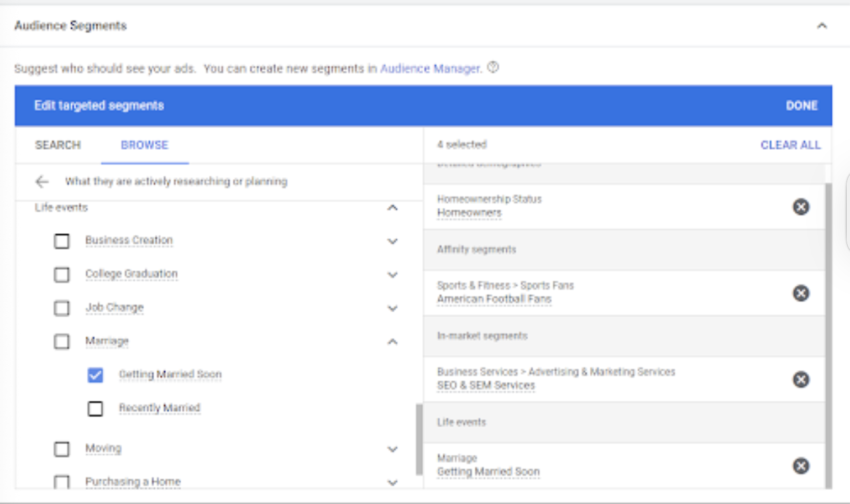This screenshot has height=504, width=850.
Task: Click the Done button
Action: pyautogui.click(x=801, y=106)
